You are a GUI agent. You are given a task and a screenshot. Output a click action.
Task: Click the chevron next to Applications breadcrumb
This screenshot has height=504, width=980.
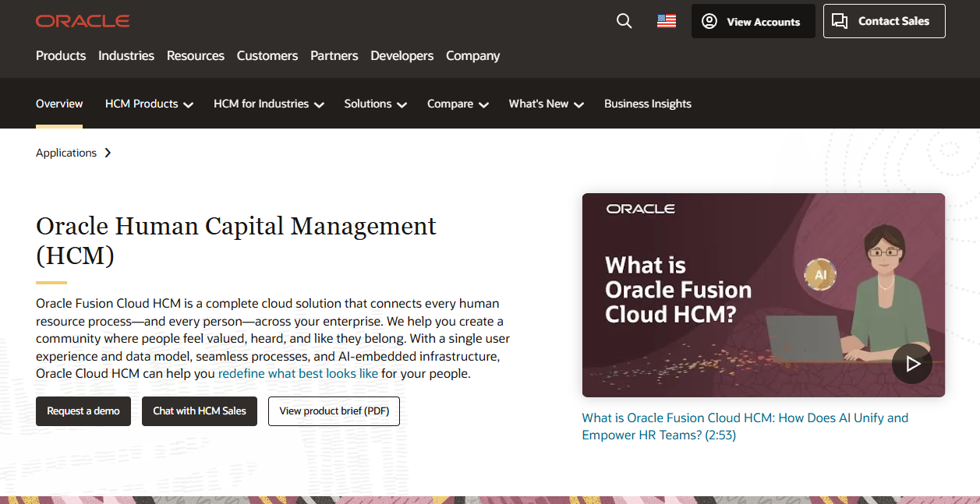click(108, 153)
